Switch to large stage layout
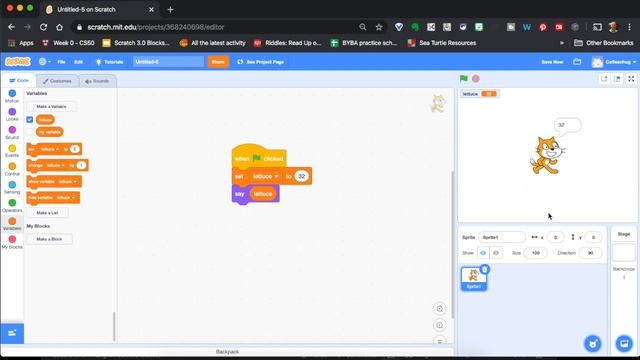Viewport: 640px width, 360px height. click(617, 79)
